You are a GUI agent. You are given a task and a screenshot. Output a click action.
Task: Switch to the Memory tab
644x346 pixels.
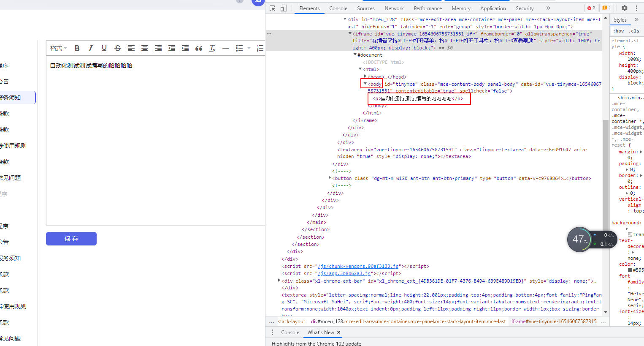(x=461, y=8)
